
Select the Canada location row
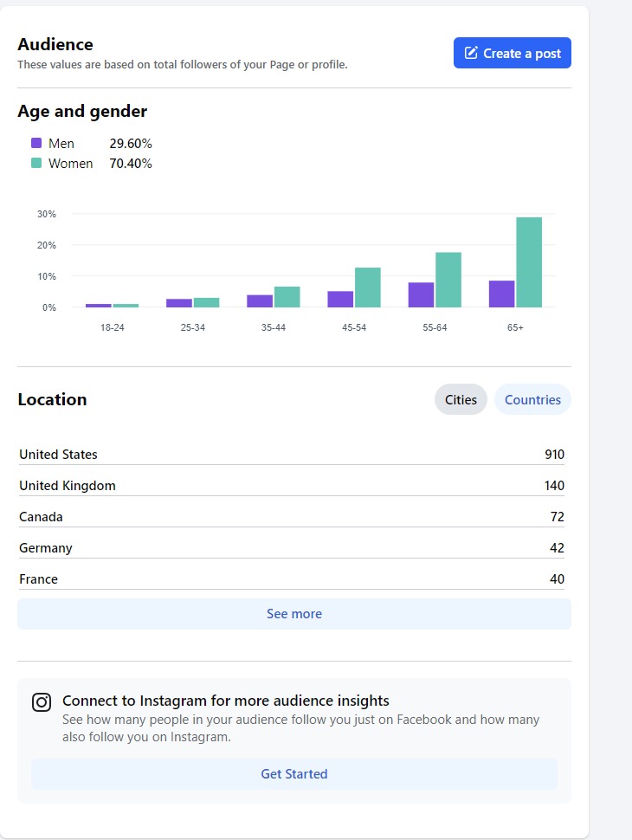pos(292,517)
